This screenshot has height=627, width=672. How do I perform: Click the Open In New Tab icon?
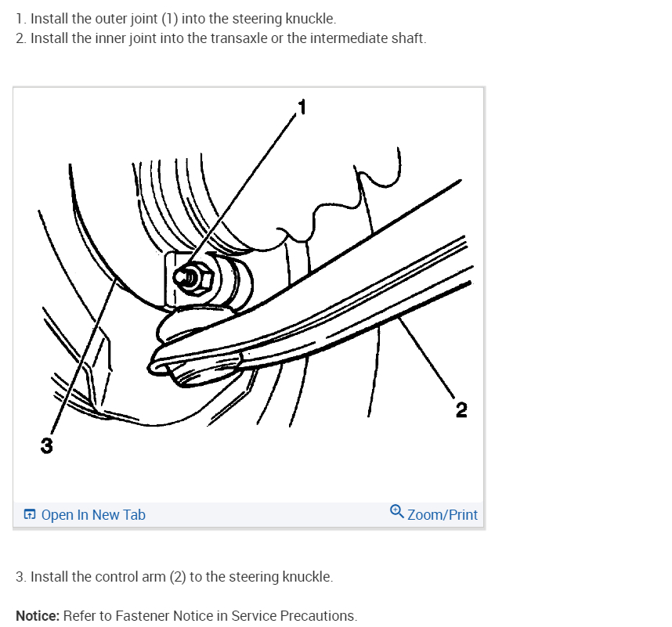click(30, 514)
